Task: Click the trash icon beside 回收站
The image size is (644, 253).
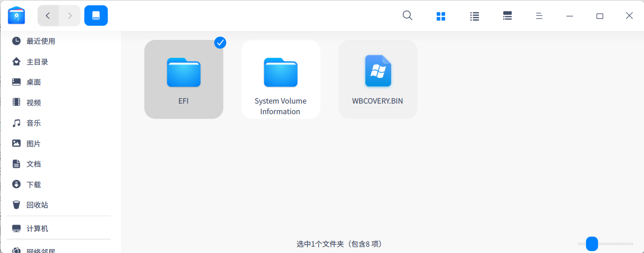Action: click(16, 205)
